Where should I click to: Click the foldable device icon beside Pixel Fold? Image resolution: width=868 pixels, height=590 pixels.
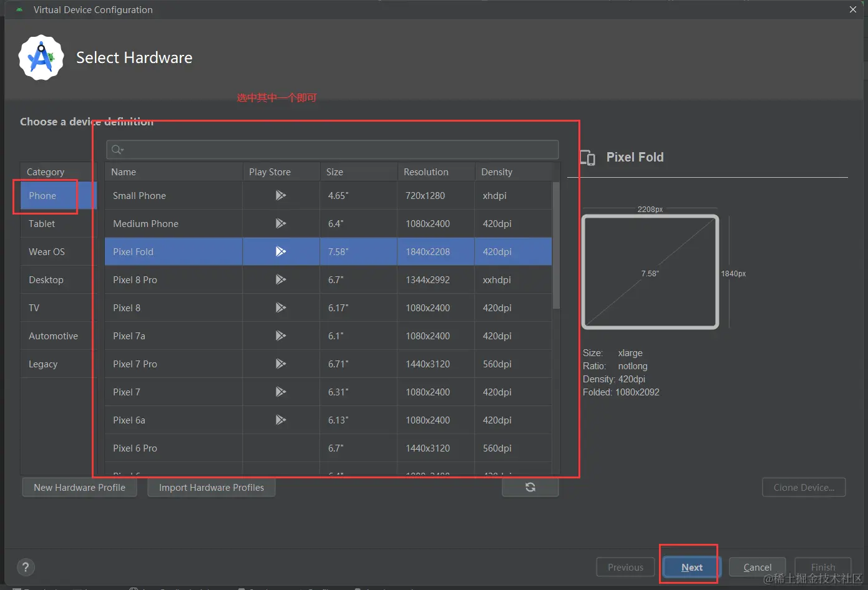(x=587, y=158)
